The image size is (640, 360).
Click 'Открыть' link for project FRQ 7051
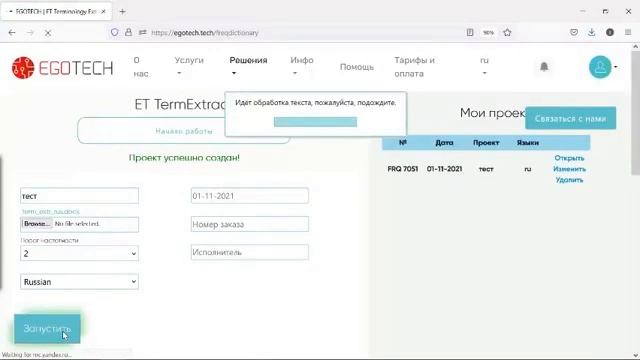(569, 158)
